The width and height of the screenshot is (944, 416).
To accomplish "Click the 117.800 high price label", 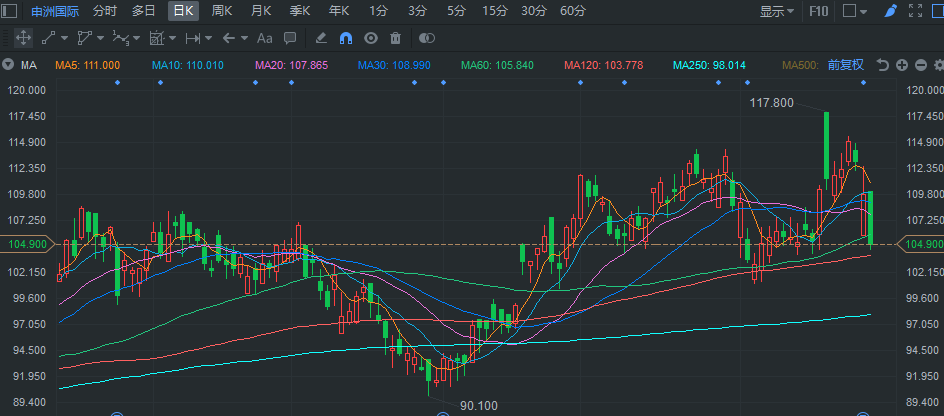I will click(771, 103).
